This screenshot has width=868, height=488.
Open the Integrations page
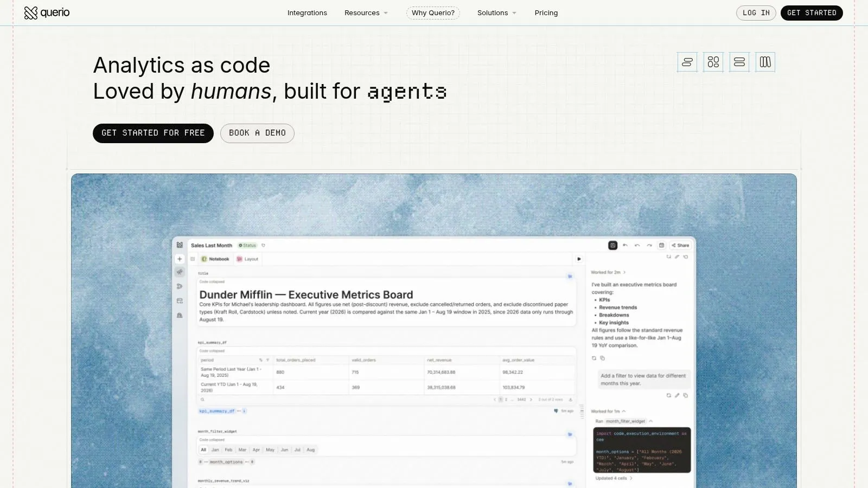[x=307, y=12]
